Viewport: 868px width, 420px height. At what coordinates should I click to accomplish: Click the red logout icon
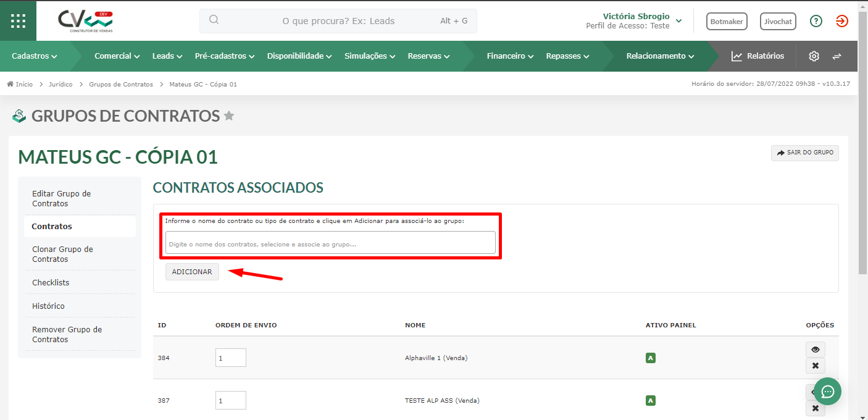(x=842, y=21)
